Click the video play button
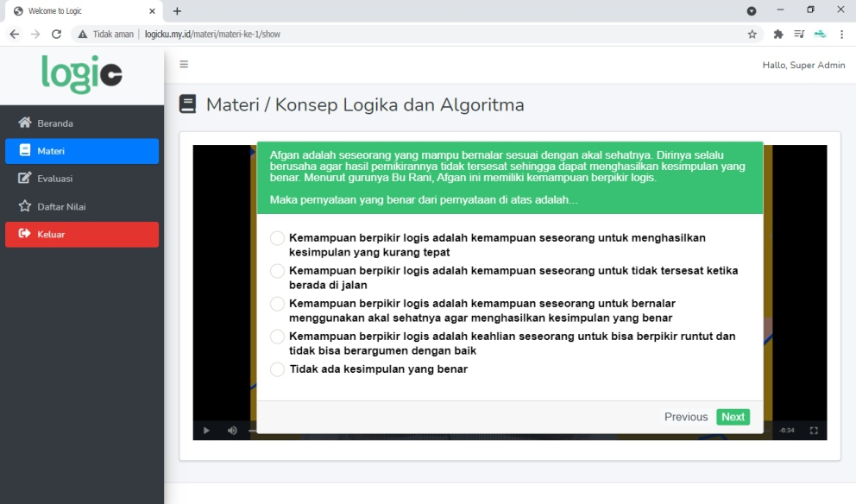Image resolution: width=856 pixels, height=504 pixels. point(206,430)
